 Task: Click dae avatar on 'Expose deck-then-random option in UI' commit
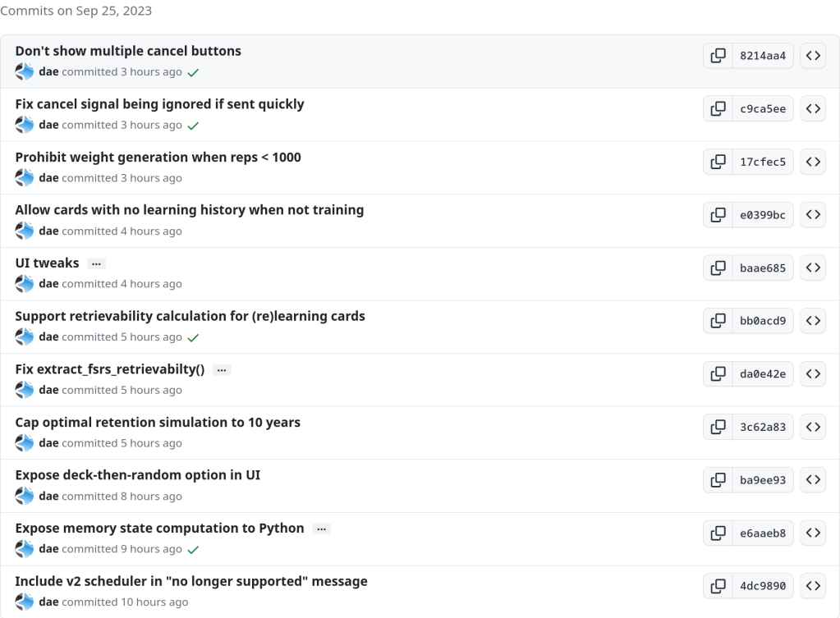[24, 496]
